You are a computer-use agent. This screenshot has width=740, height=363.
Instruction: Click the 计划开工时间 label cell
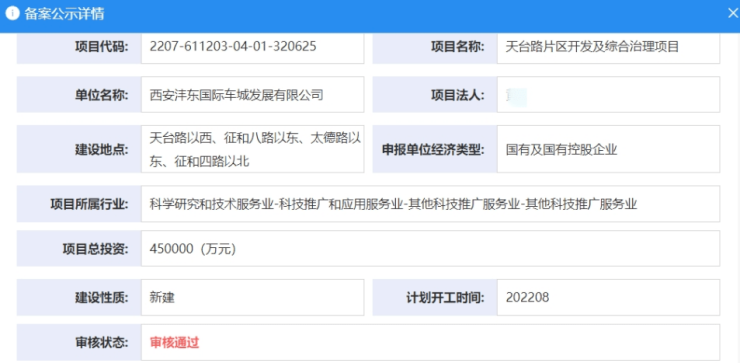click(x=435, y=297)
